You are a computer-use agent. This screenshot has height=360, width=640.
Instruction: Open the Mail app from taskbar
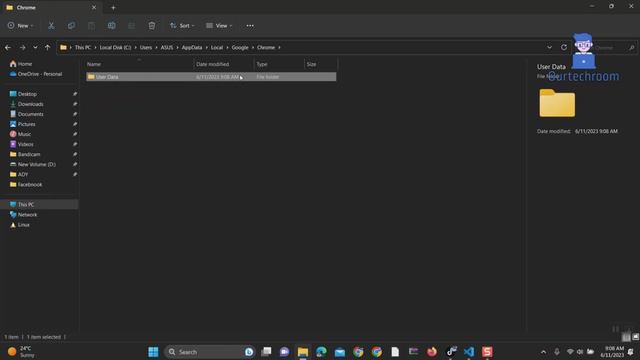tap(340, 352)
